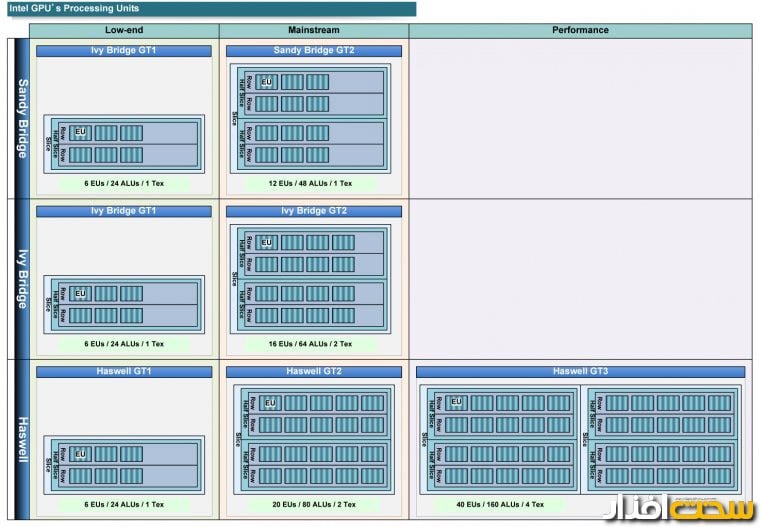The image size is (761, 527).
Task: Click the vertical "Haswell" row label
Action: [x=22, y=439]
